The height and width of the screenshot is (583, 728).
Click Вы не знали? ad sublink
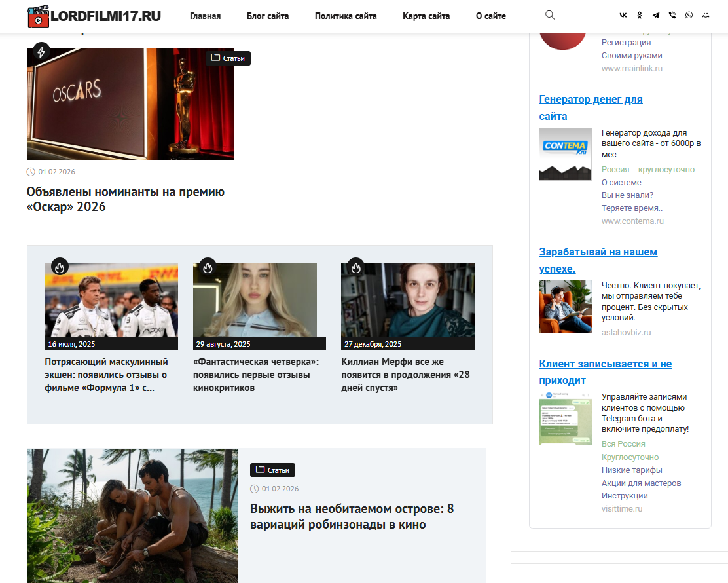pyautogui.click(x=627, y=195)
